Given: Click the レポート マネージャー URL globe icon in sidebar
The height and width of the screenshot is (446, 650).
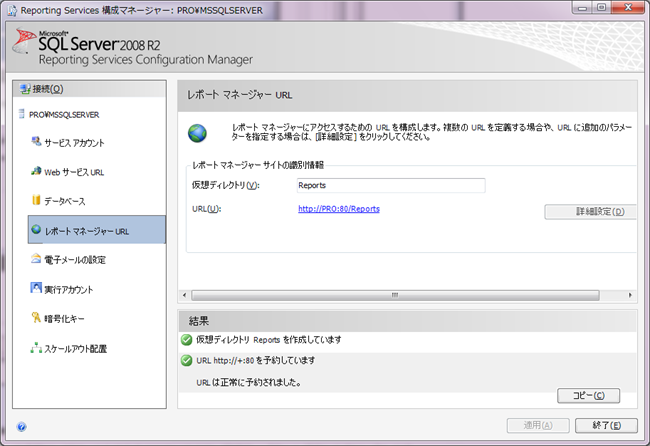Looking at the screenshot, I should 36,229.
